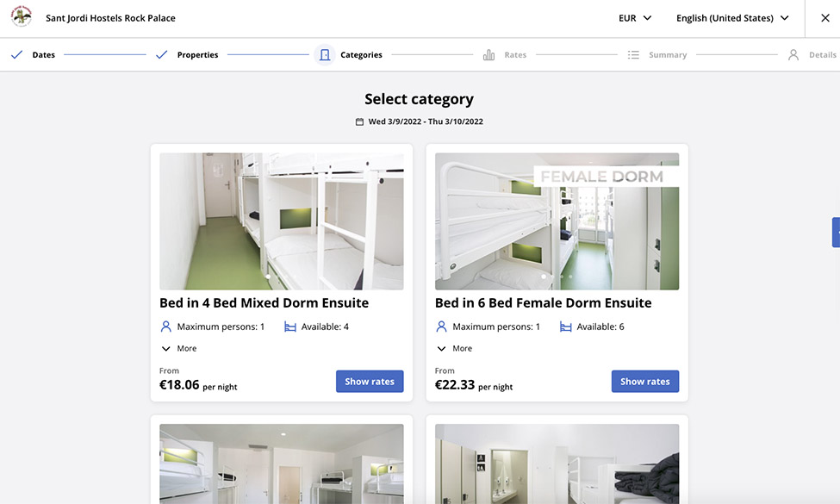This screenshot has width=840, height=504.
Task: Open the EUR currency dropdown
Action: click(635, 18)
